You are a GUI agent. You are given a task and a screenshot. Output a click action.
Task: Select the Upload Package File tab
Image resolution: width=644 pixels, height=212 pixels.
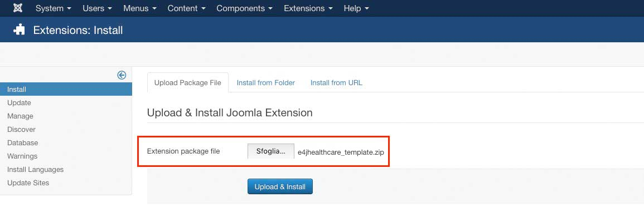click(x=188, y=83)
